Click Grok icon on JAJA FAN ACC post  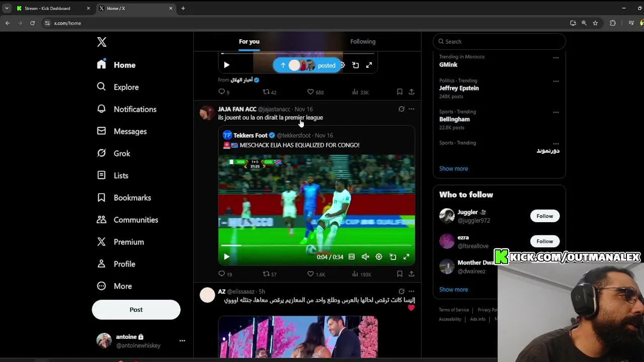[401, 109]
